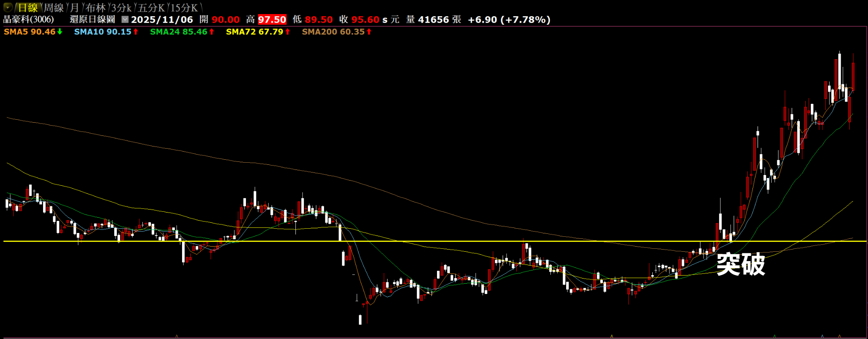Screen dimensions: 868x339
Task: Click the SMA24 red up arrow indicator
Action: (x=211, y=32)
